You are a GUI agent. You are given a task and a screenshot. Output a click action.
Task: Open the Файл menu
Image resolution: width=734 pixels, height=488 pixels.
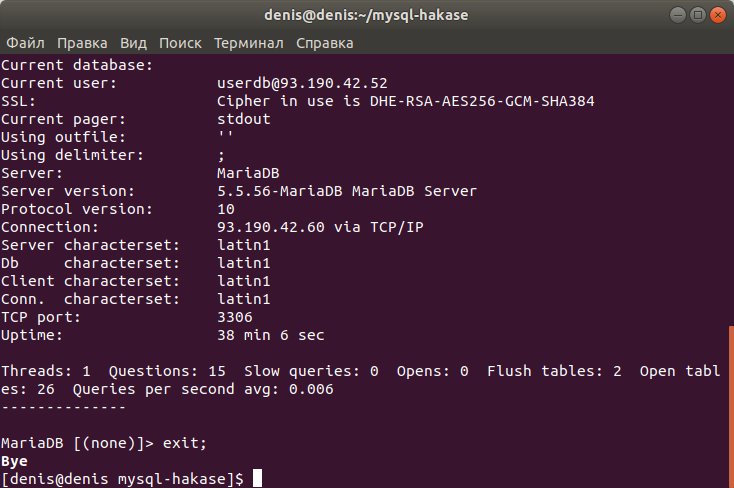click(25, 43)
